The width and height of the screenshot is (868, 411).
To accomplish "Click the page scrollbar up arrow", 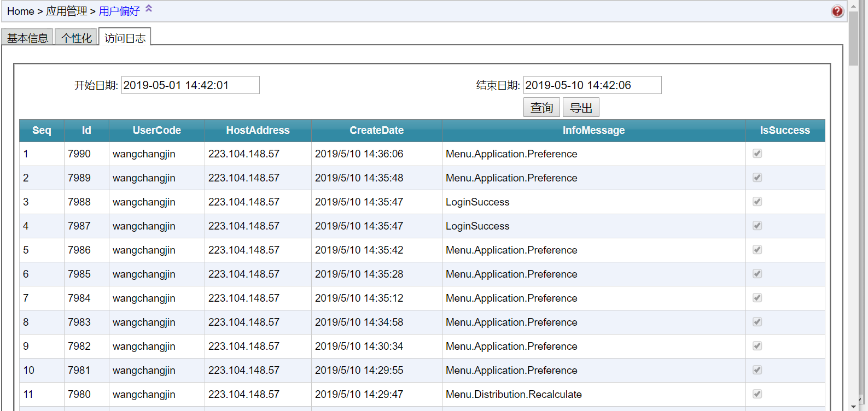I will pos(853,6).
